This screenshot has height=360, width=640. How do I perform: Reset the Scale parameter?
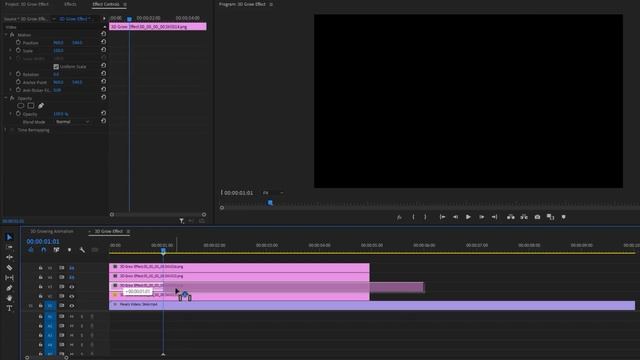tap(103, 50)
